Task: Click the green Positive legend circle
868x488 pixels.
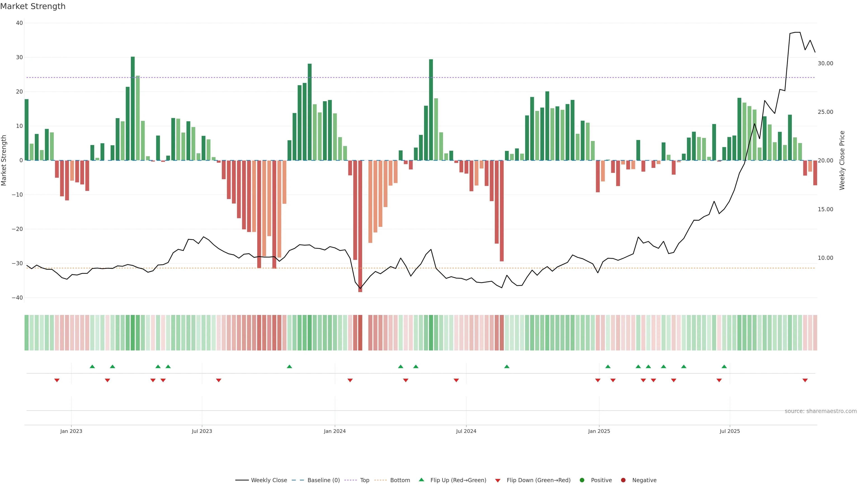Action: (x=582, y=480)
